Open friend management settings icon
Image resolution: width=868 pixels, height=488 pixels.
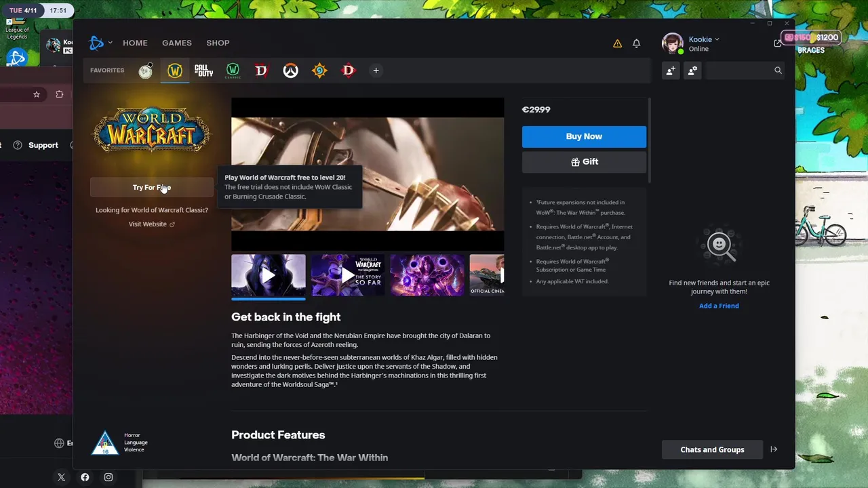click(x=692, y=70)
